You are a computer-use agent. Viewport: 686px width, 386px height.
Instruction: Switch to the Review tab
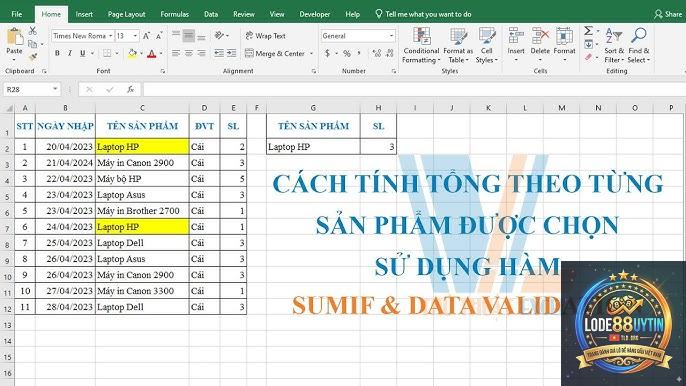click(x=244, y=14)
